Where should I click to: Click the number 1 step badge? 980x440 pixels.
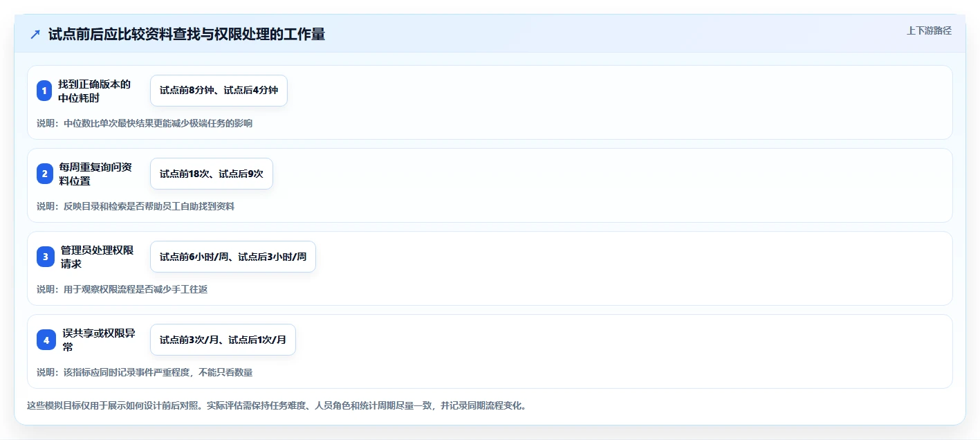(x=44, y=91)
